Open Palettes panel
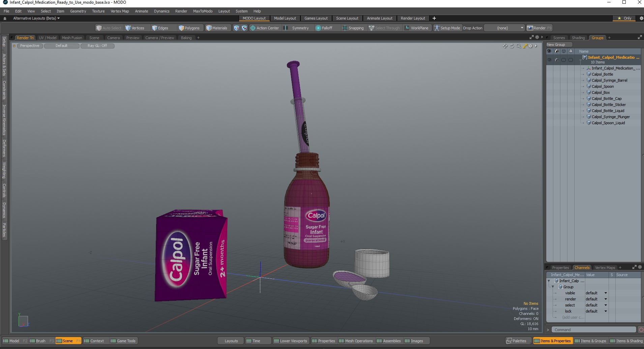 [x=519, y=341]
